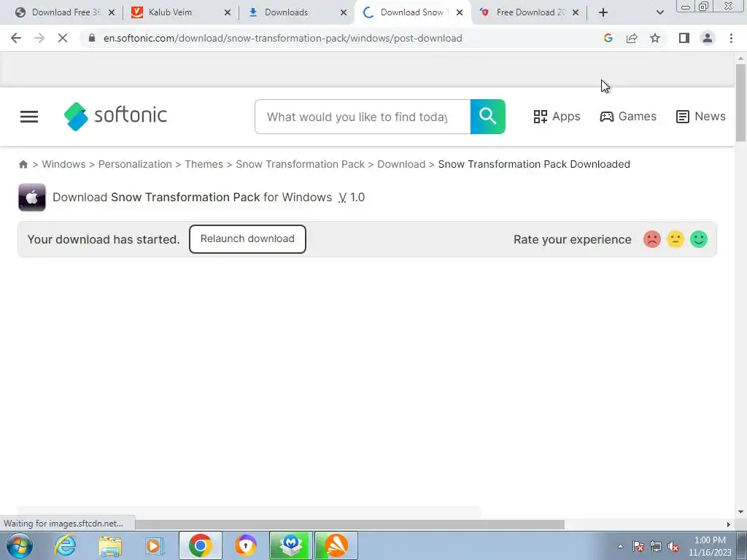
Task: Close the Downloads tab
Action: (344, 12)
